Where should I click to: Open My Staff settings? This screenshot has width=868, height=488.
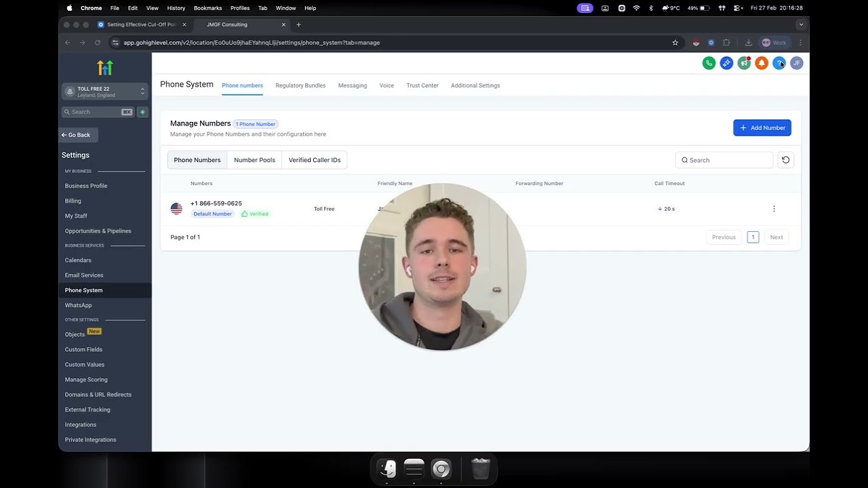(x=76, y=216)
